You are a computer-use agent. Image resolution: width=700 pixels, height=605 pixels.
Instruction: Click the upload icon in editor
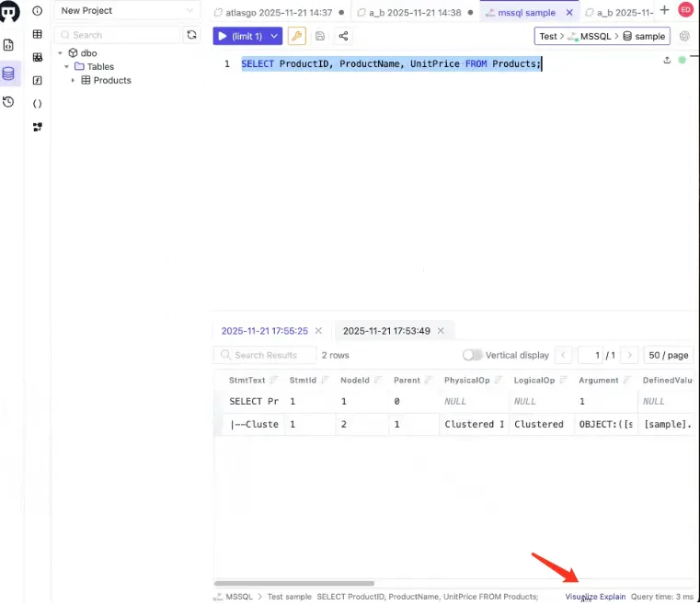click(667, 60)
